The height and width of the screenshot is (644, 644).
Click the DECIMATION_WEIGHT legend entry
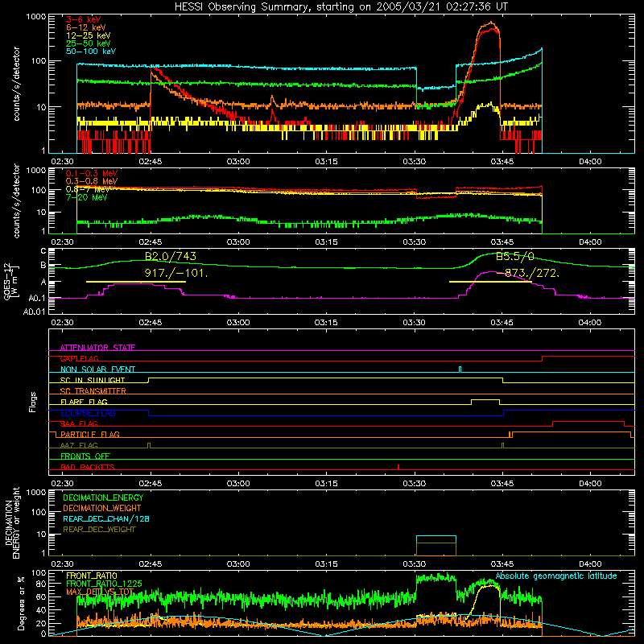pyautogui.click(x=102, y=509)
